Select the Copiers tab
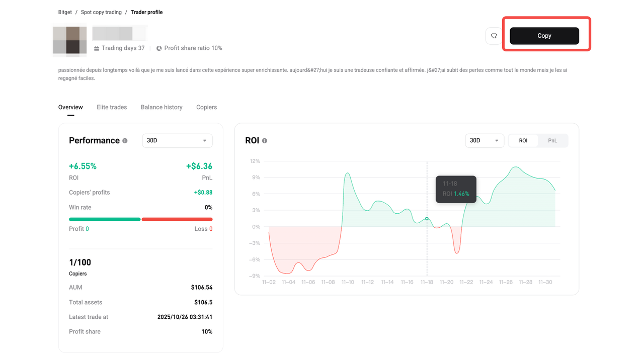 click(x=206, y=107)
